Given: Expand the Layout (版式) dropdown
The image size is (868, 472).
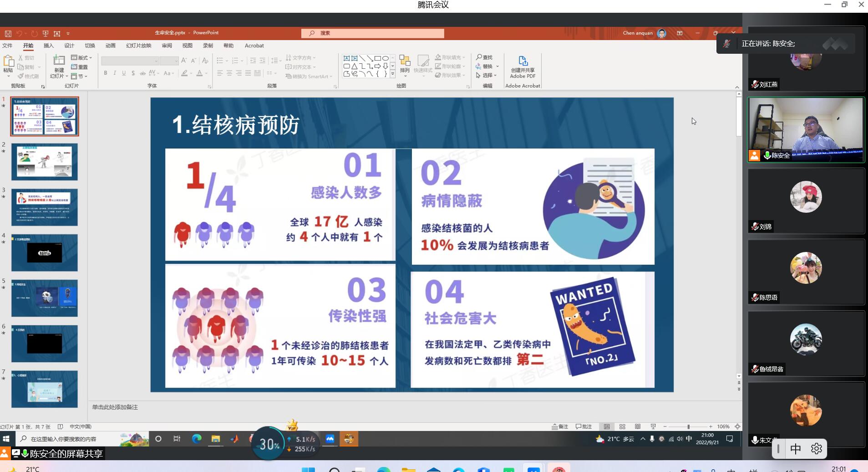Looking at the screenshot, I should 82,58.
